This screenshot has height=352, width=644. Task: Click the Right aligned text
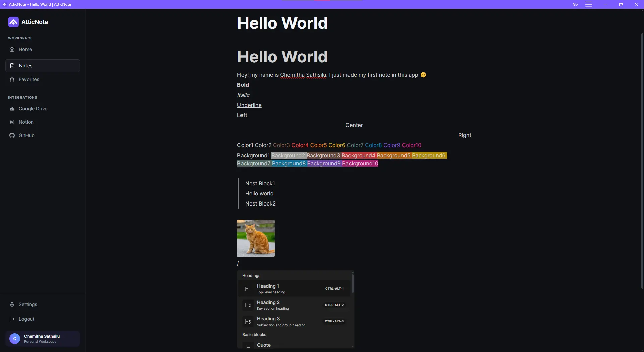(465, 135)
